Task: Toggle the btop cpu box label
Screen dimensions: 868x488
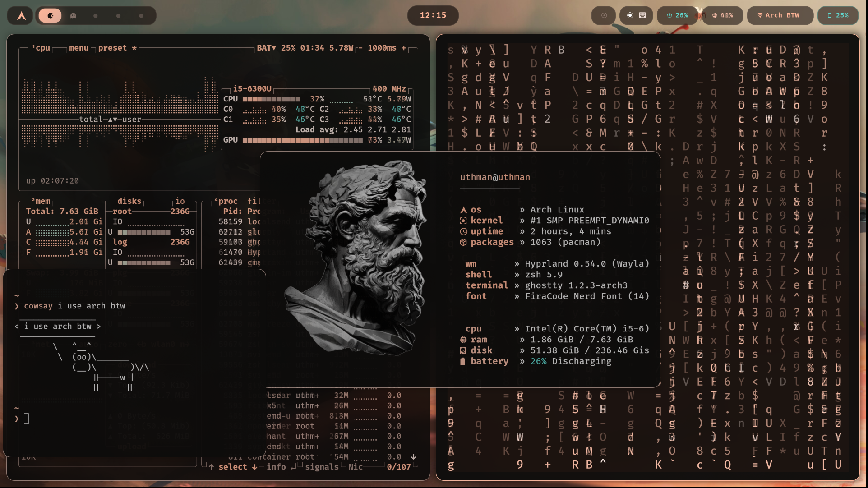Action: coord(42,48)
